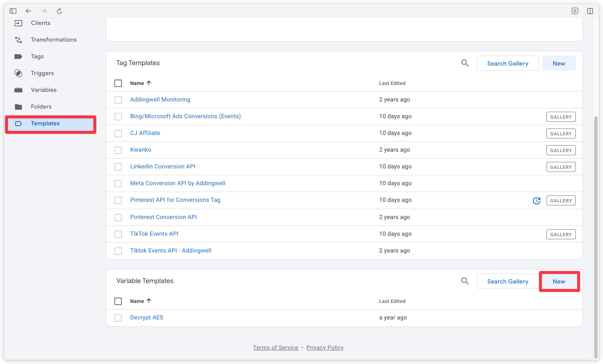Click the browser sidebar toggle icon

(x=13, y=11)
